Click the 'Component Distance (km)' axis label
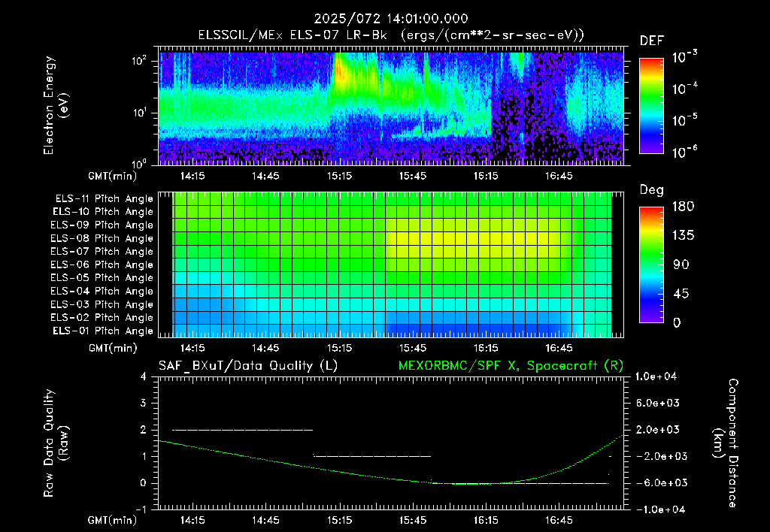 pos(726,443)
